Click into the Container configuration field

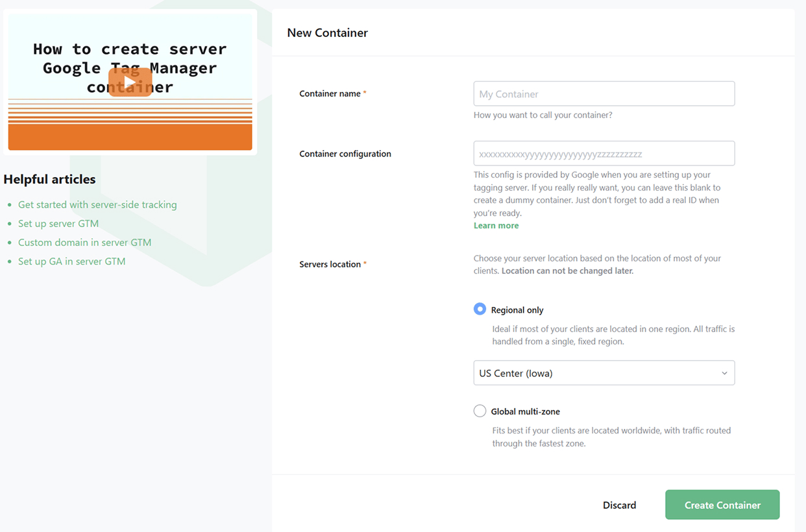tap(604, 153)
